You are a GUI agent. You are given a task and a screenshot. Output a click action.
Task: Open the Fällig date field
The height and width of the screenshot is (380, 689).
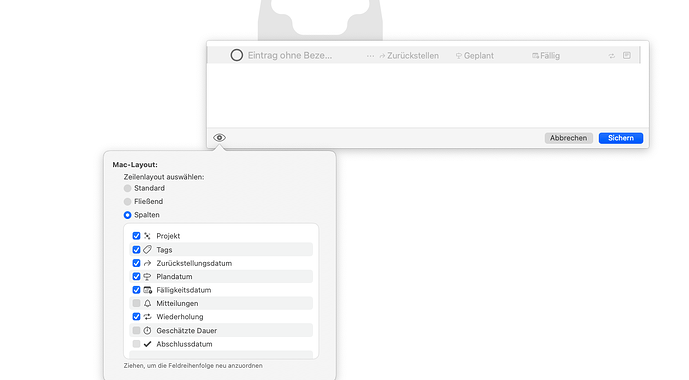(546, 56)
